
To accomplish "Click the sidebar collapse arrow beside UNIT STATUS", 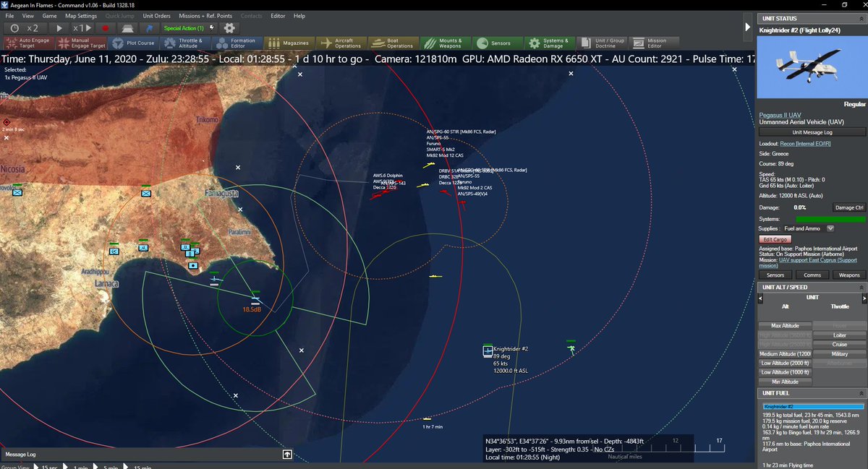I will (x=749, y=27).
